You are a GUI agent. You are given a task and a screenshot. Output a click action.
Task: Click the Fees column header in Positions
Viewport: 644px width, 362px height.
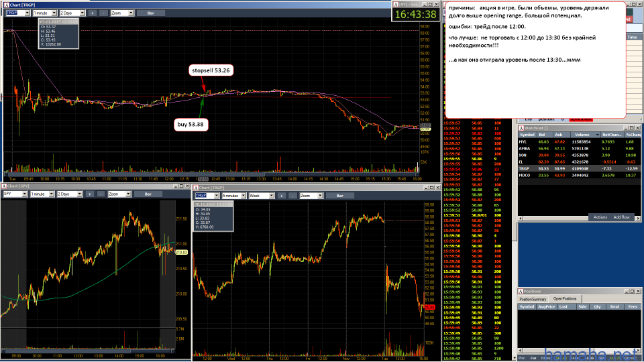click(x=633, y=306)
